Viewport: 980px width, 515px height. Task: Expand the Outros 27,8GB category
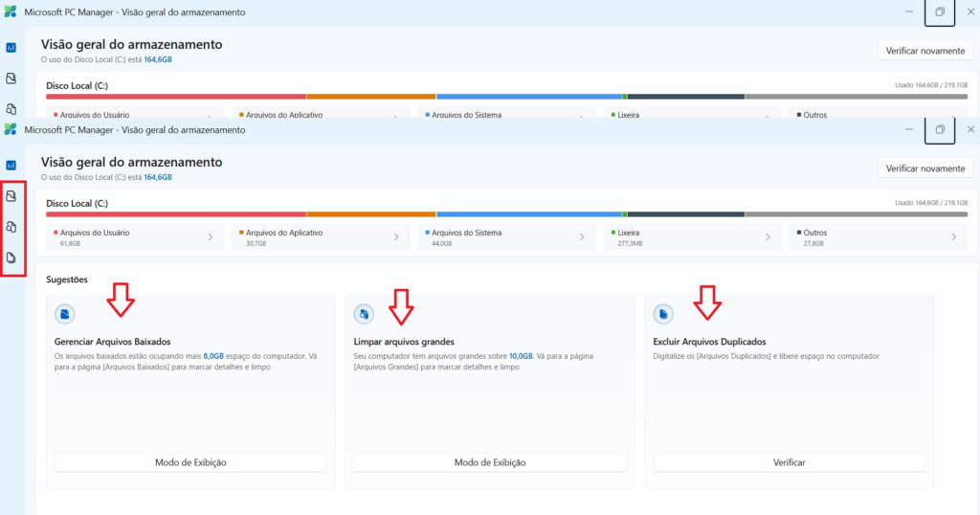[x=879, y=237]
